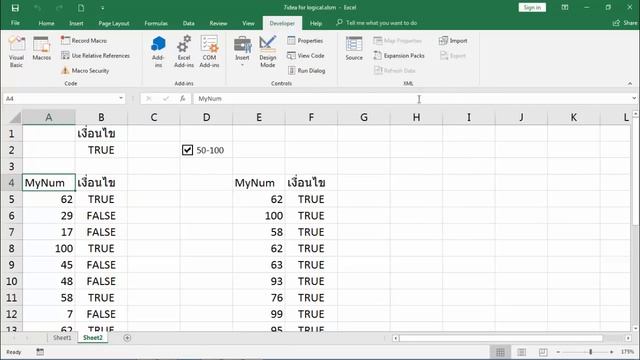Switch to Sheet1 tab
Viewport: 640px width, 360px height.
[x=62, y=338]
